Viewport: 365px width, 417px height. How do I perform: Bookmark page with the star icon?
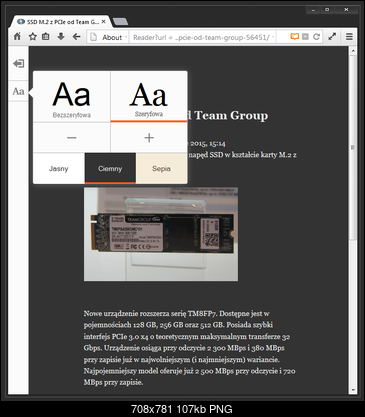[x=32, y=37]
